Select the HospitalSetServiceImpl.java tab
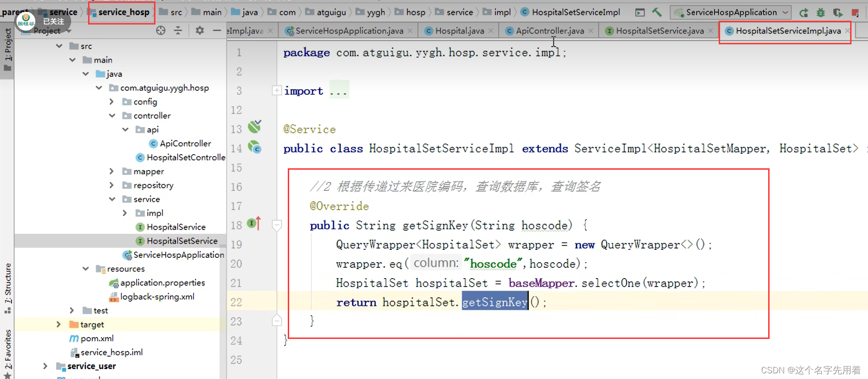The image size is (868, 379). coord(788,31)
